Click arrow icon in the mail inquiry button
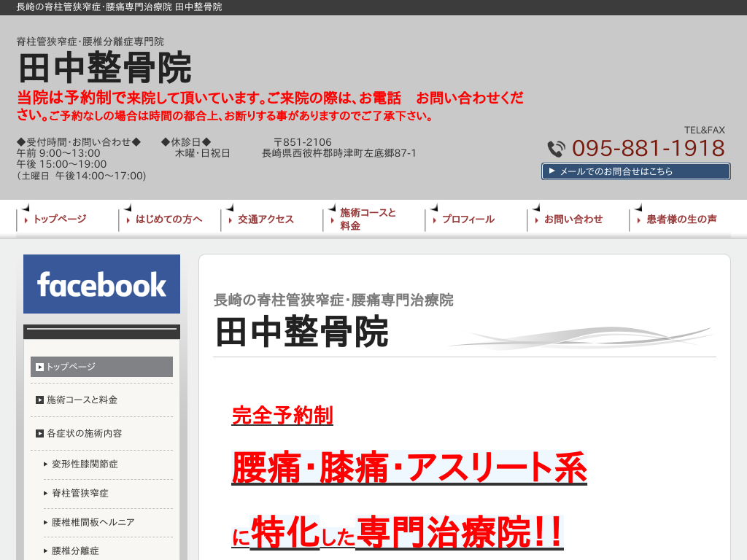The image size is (747, 560). (x=551, y=171)
